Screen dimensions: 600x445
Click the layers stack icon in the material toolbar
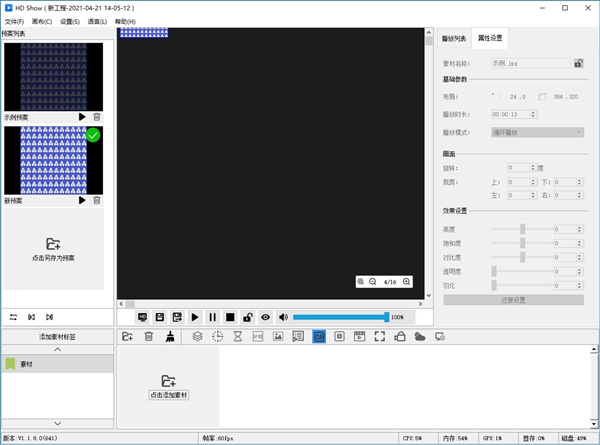[198, 337]
